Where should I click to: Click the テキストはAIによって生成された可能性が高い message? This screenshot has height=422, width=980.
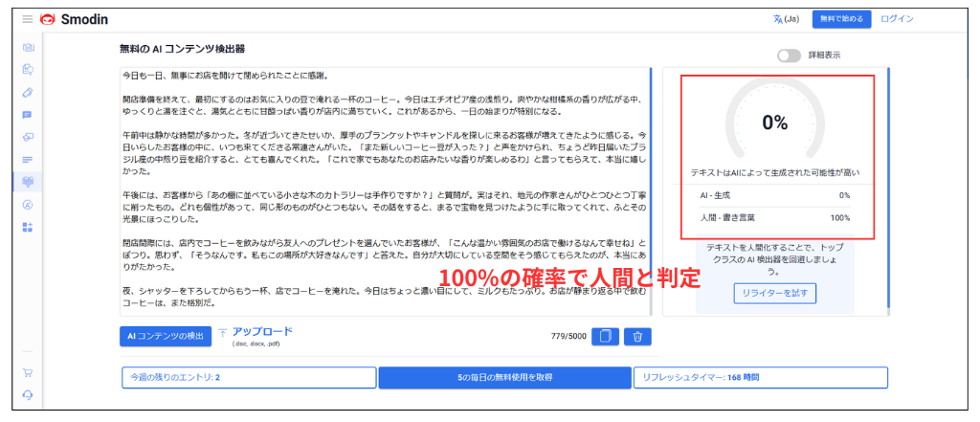point(775,172)
